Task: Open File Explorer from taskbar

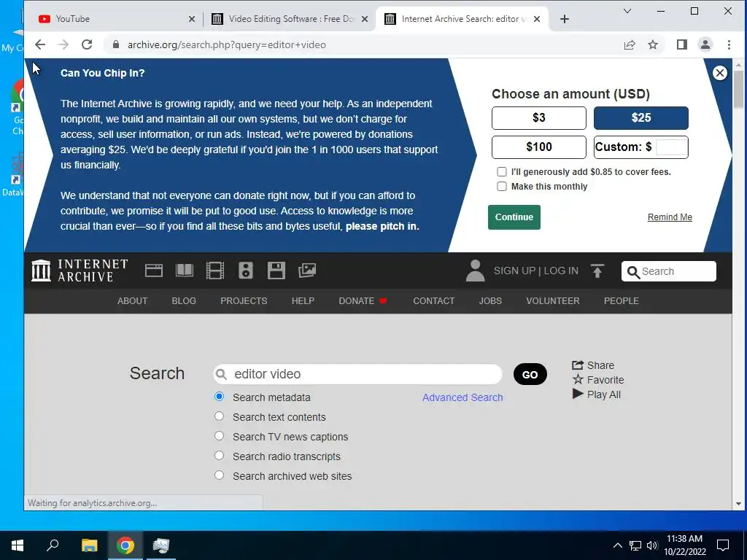Action: pyautogui.click(x=89, y=545)
